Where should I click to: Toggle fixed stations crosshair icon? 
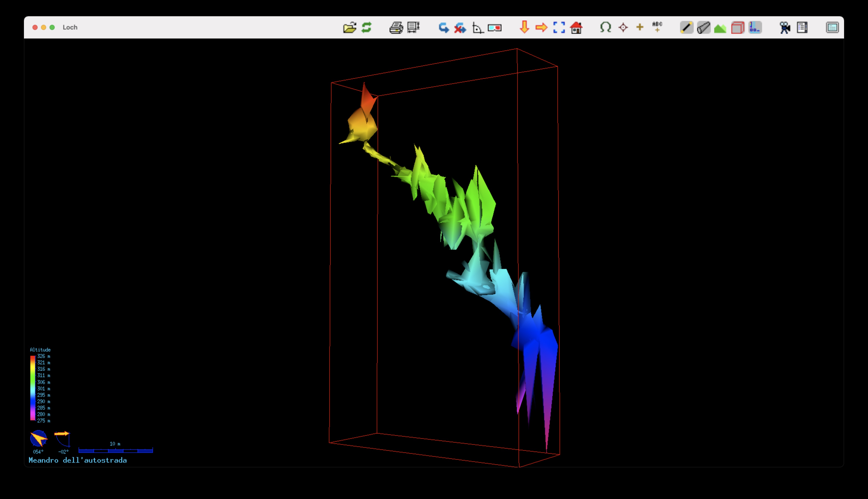(x=623, y=27)
